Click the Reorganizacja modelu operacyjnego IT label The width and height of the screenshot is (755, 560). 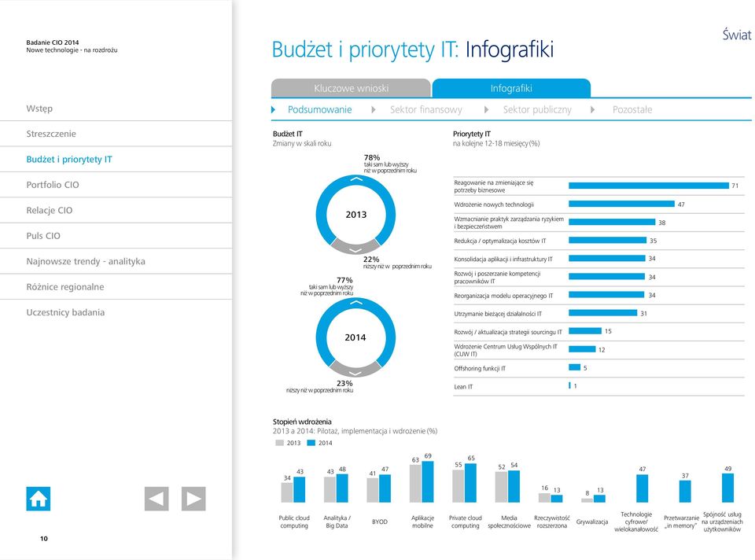click(503, 296)
